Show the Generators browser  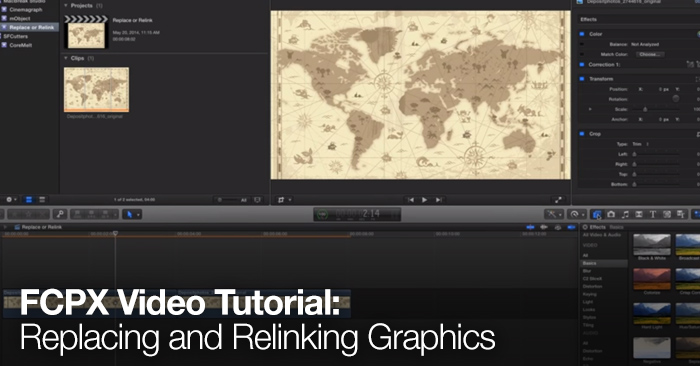pyautogui.click(x=667, y=214)
